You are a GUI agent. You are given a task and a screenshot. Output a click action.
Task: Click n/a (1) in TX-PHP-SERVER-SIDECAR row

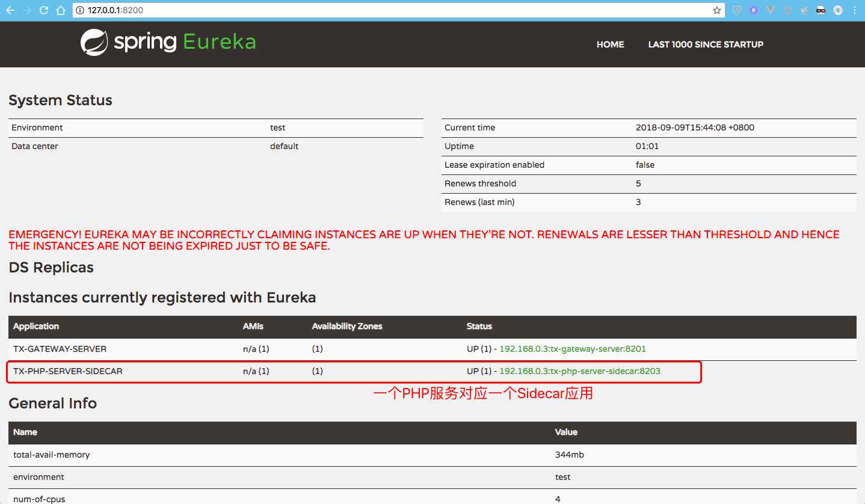point(256,372)
